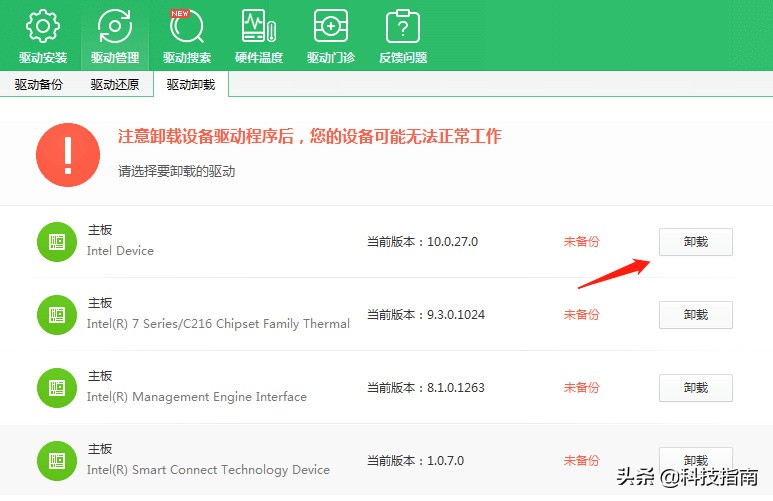Image resolution: width=773 pixels, height=501 pixels.
Task: Open the 驱动门诊 first-aid icon
Action: pos(331,27)
